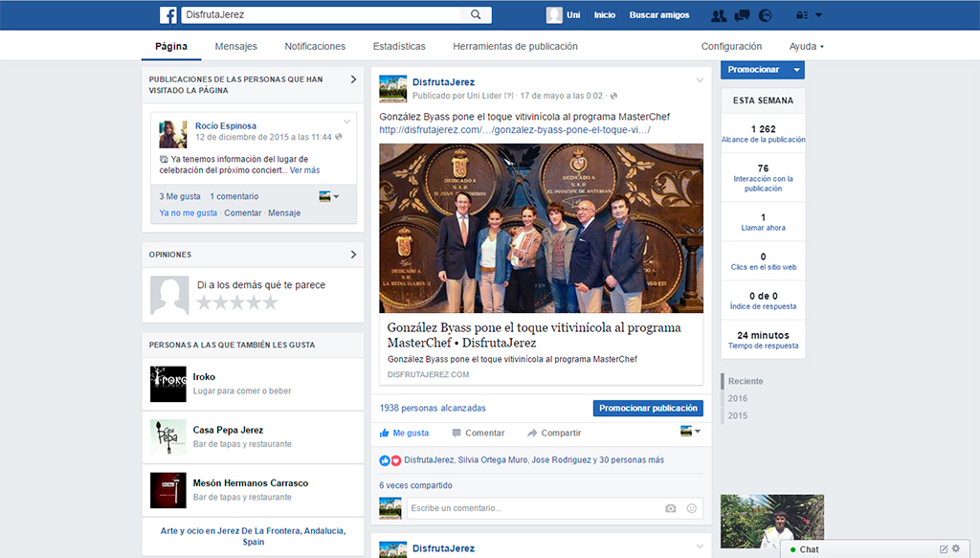Click Ya no me gusta link

[x=189, y=213]
